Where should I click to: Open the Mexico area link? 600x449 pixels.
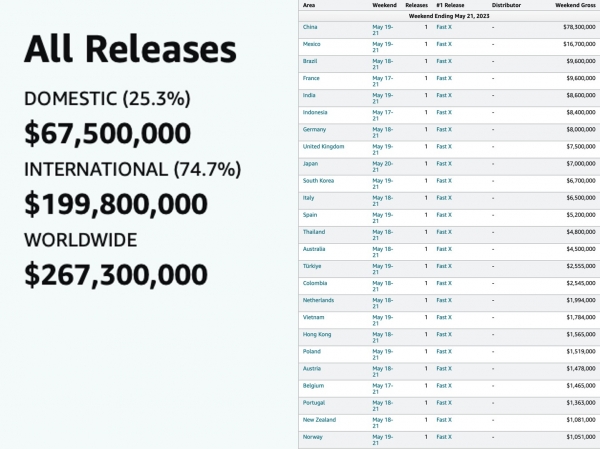(x=311, y=44)
